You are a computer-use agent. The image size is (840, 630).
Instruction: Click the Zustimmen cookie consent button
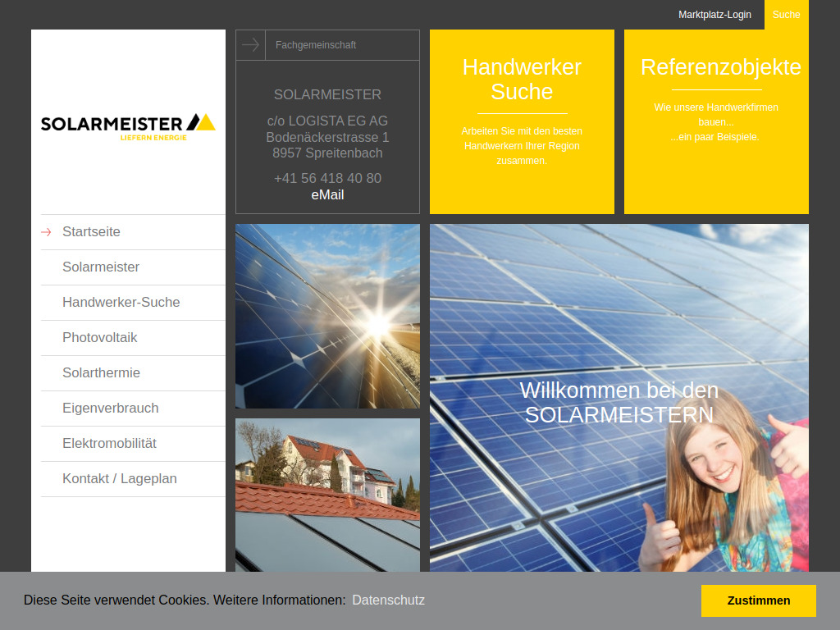click(x=758, y=600)
